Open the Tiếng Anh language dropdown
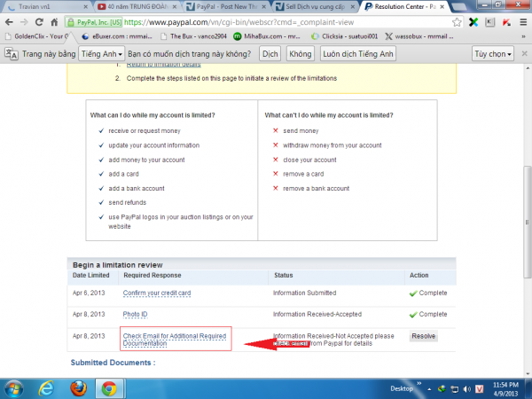532x399 pixels. pyautogui.click(x=101, y=53)
